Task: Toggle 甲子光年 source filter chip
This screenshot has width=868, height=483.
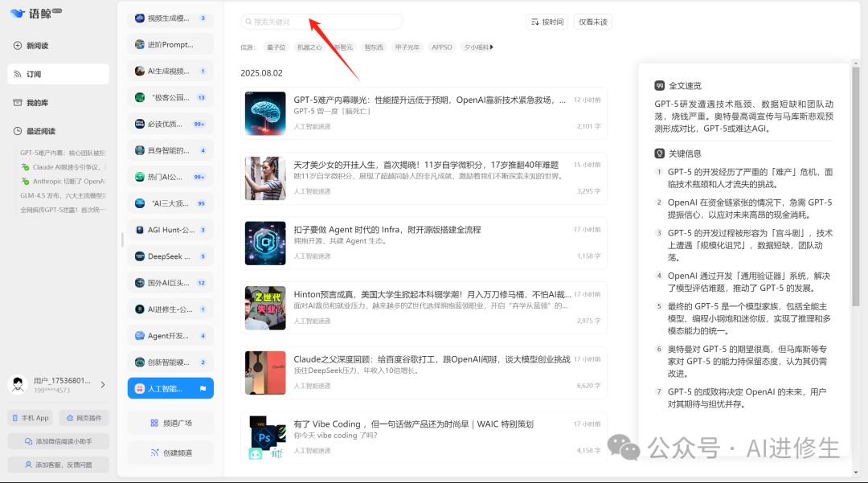Action: pyautogui.click(x=407, y=47)
